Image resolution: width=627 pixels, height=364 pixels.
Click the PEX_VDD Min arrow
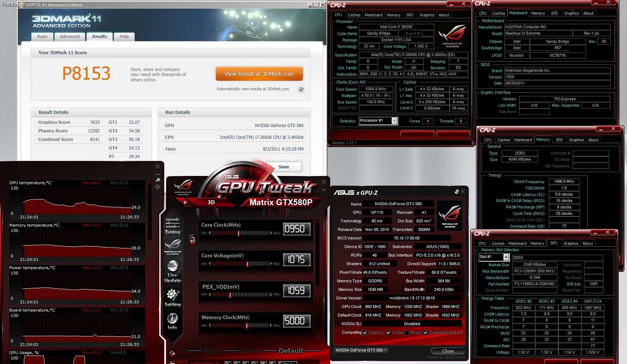[x=210, y=295]
